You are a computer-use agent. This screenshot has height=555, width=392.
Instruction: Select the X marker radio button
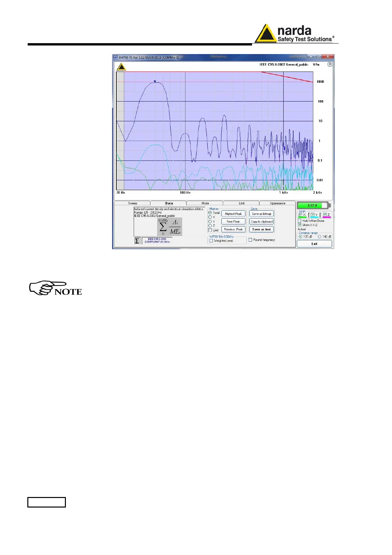point(210,217)
